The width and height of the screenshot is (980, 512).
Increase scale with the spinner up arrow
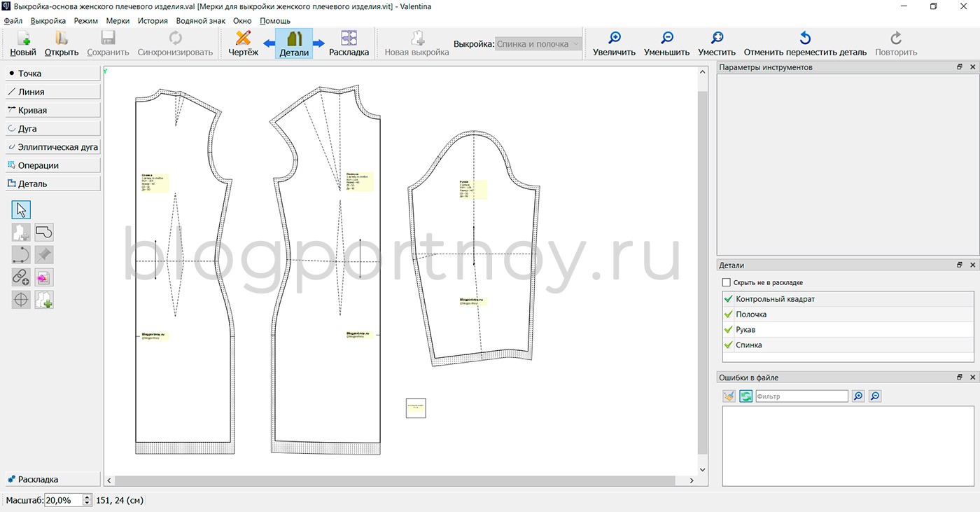click(x=87, y=497)
